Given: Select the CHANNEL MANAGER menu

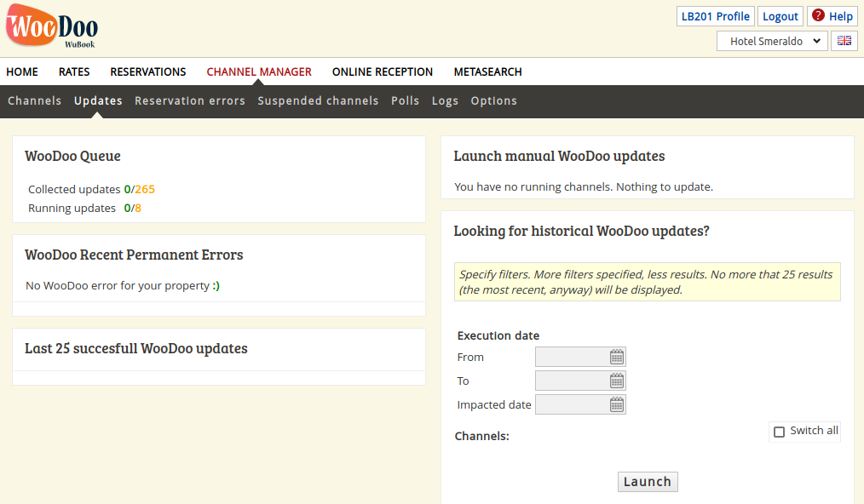Looking at the screenshot, I should [259, 72].
